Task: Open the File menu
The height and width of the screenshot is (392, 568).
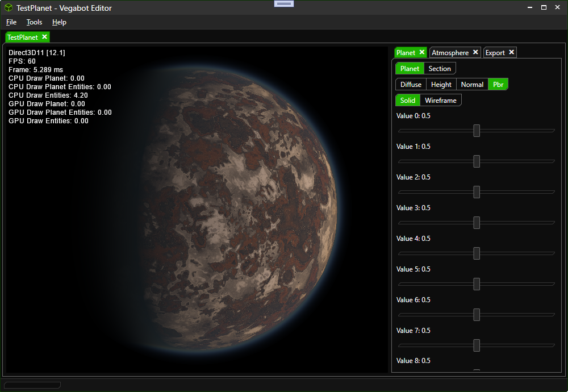Action: click(11, 22)
